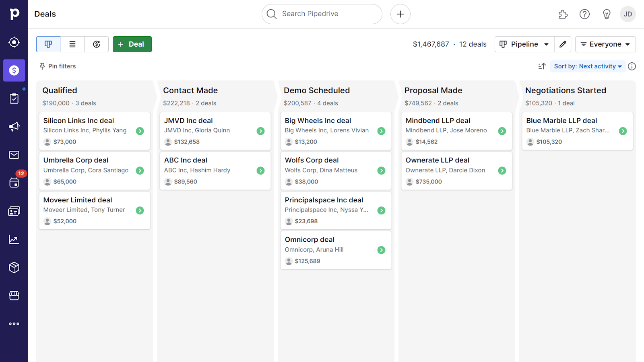Select the Deals icon in the sidebar
644x362 pixels.
click(x=14, y=70)
